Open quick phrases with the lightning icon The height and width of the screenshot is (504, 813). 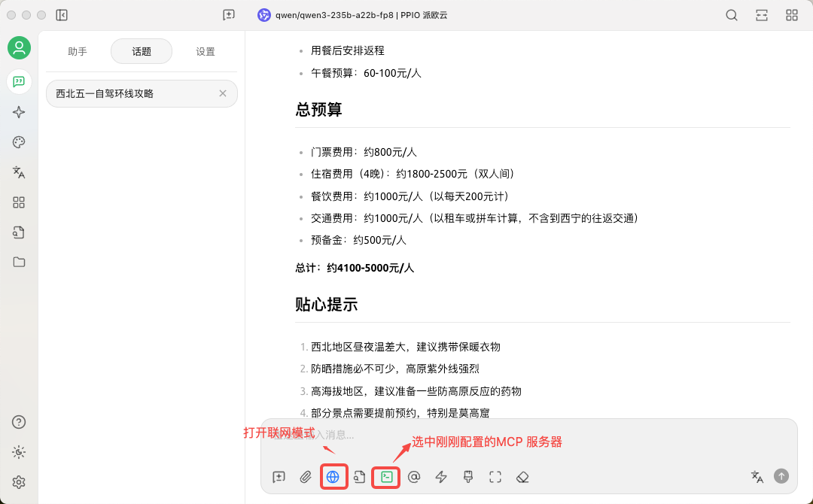[x=440, y=476]
